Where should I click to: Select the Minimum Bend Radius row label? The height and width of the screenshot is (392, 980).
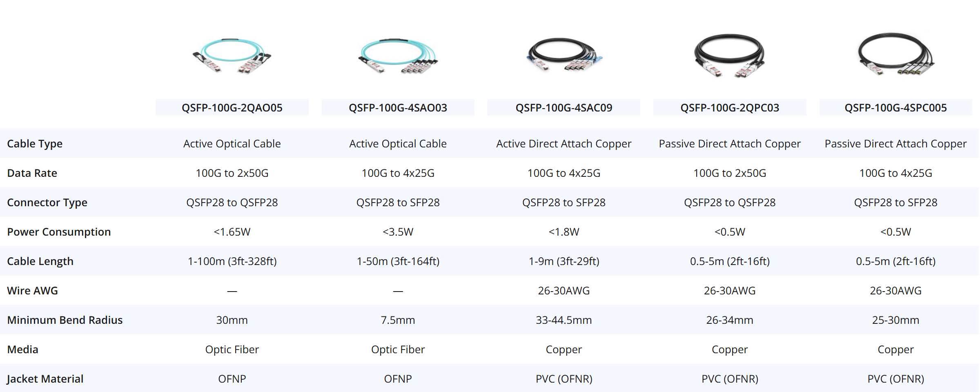(x=65, y=320)
